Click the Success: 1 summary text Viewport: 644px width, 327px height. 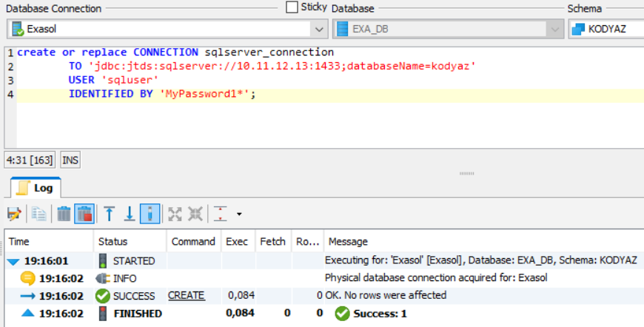[380, 314]
